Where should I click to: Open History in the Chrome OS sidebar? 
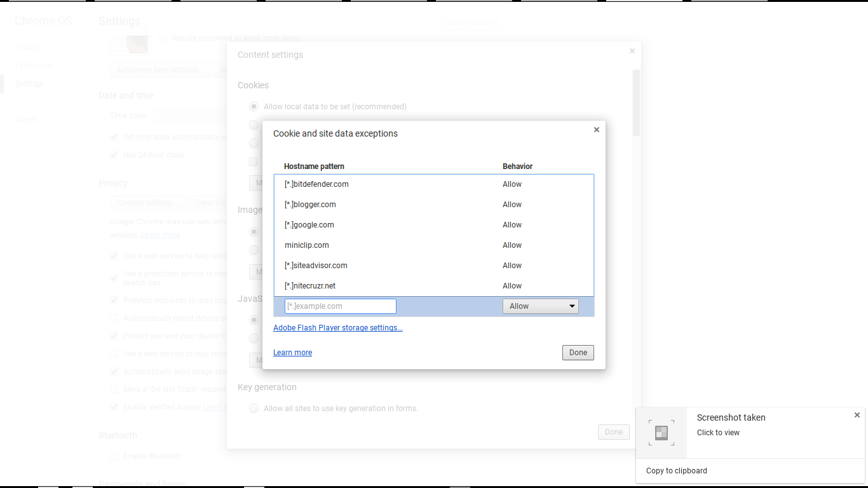27,46
